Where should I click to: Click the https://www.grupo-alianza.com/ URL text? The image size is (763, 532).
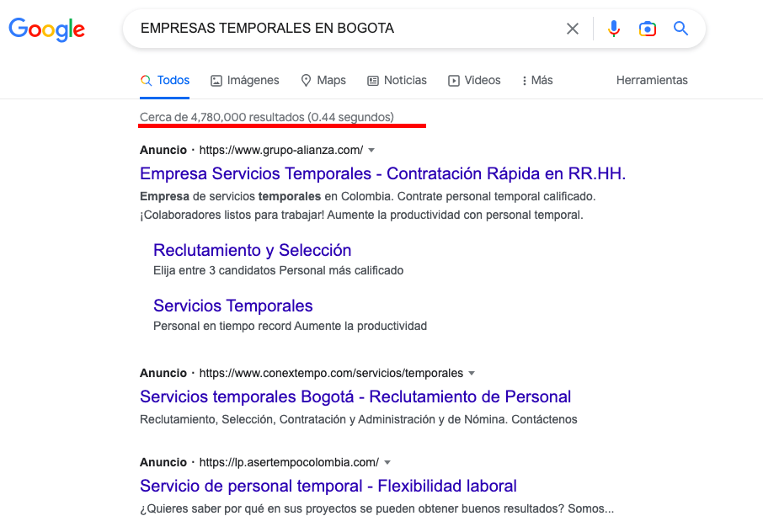pyautogui.click(x=280, y=151)
